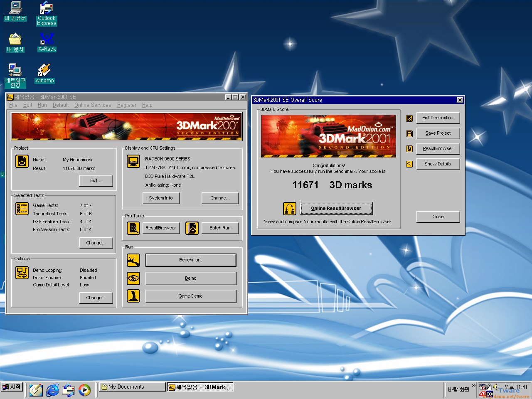Open the Help menu

(x=147, y=105)
